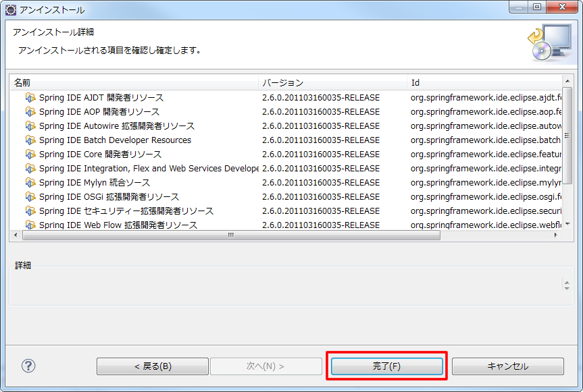Maximize the アンインストール dialog window
The image size is (583, 392).
(537, 7)
